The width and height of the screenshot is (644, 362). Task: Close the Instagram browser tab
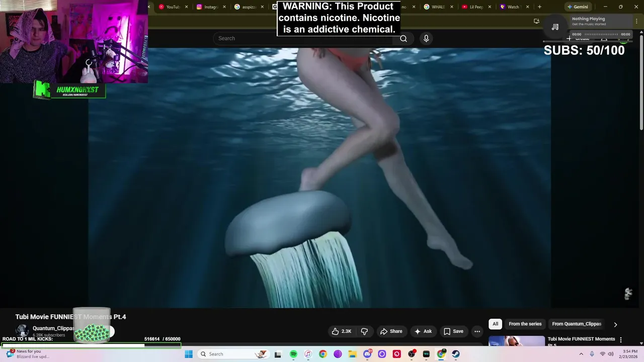point(224,7)
